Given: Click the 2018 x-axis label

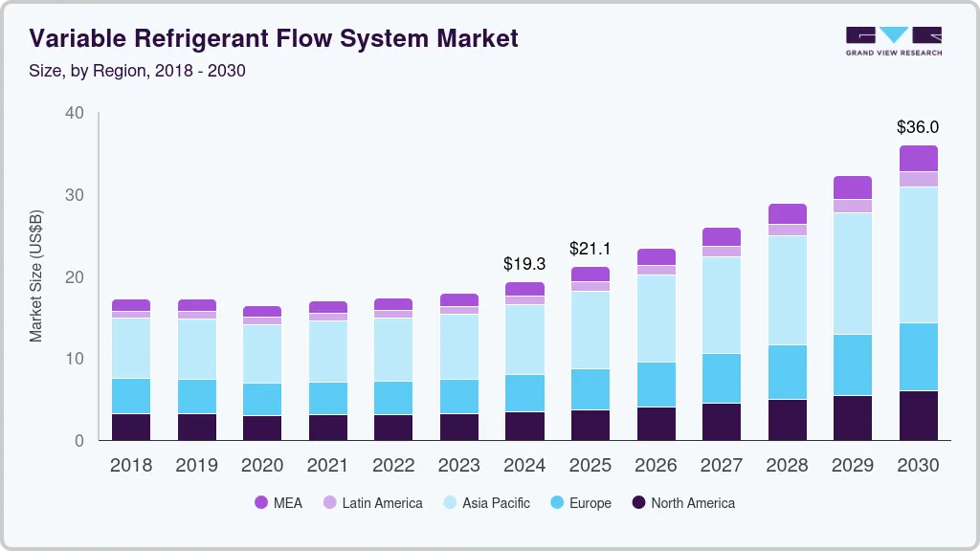Looking at the screenshot, I should (131, 466).
